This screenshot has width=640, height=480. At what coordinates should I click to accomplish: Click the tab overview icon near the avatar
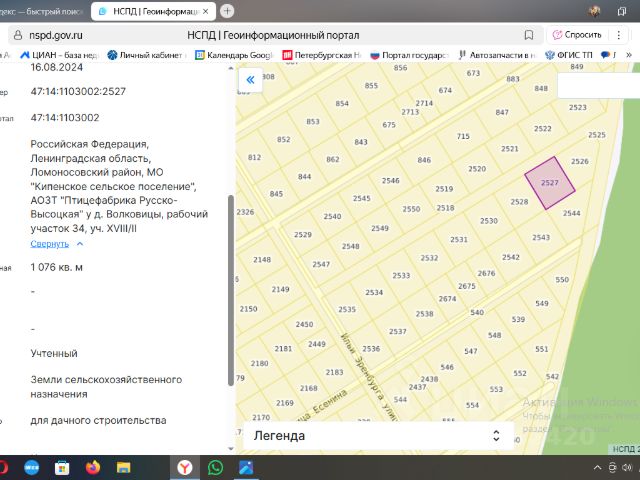[x=622, y=11]
